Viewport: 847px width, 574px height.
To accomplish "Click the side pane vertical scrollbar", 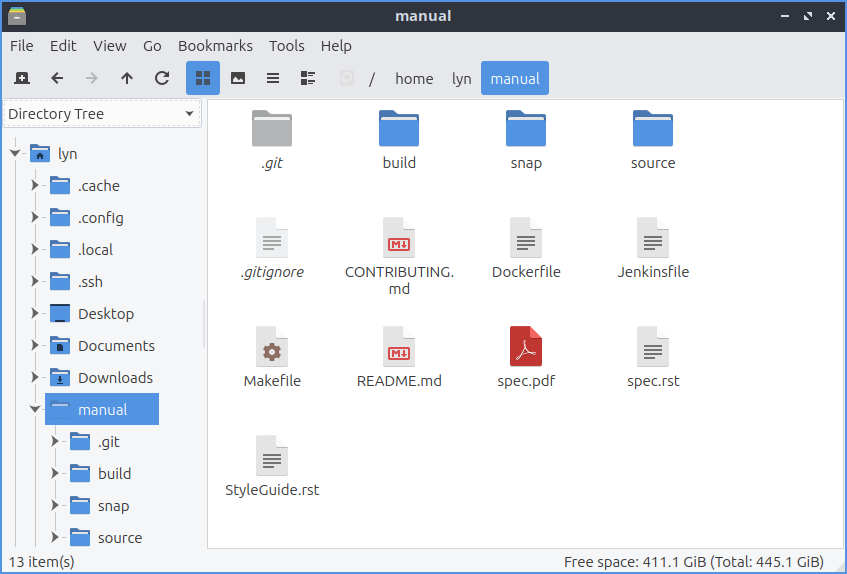I will tap(204, 320).
